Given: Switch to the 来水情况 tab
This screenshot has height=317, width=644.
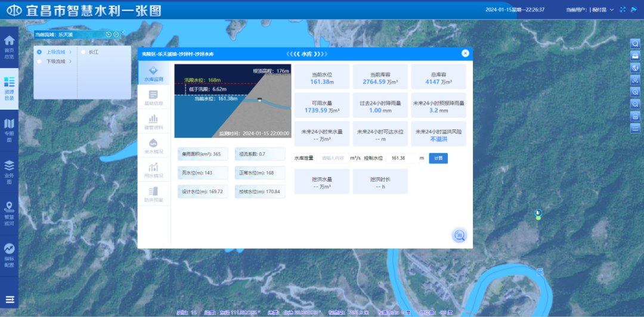Looking at the screenshot, I should click(x=153, y=146).
